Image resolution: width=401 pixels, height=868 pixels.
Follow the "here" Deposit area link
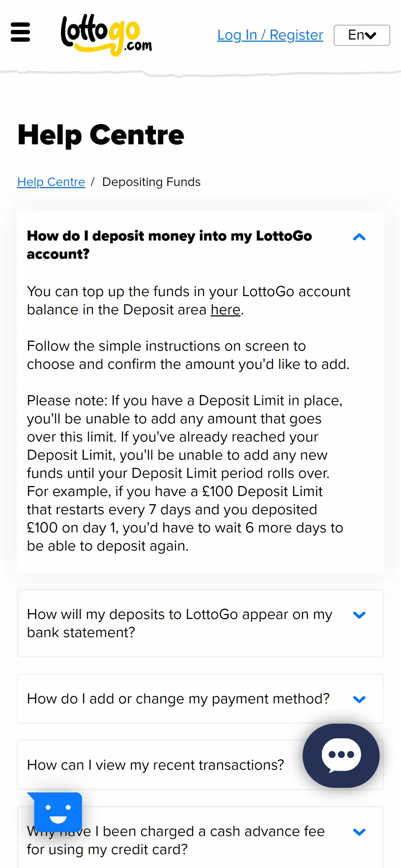[x=225, y=310]
